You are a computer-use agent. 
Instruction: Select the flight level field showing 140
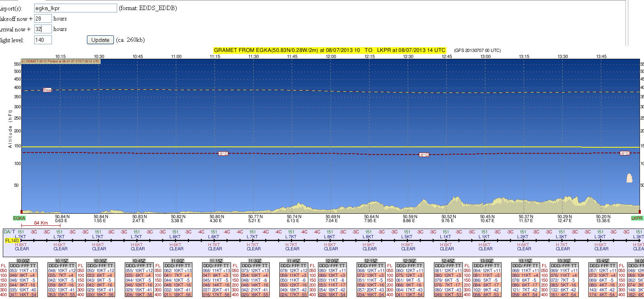coord(43,40)
